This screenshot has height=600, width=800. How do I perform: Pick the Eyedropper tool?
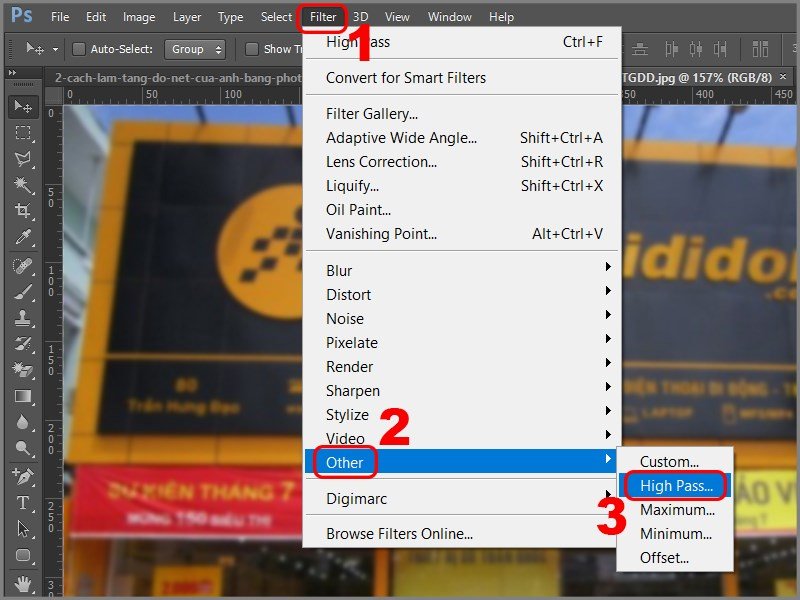tap(23, 237)
